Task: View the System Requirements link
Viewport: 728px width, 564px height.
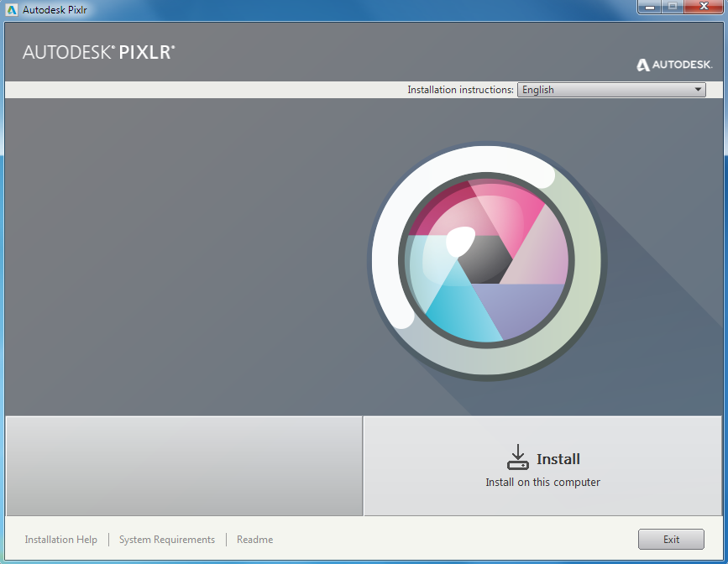Action: [167, 540]
